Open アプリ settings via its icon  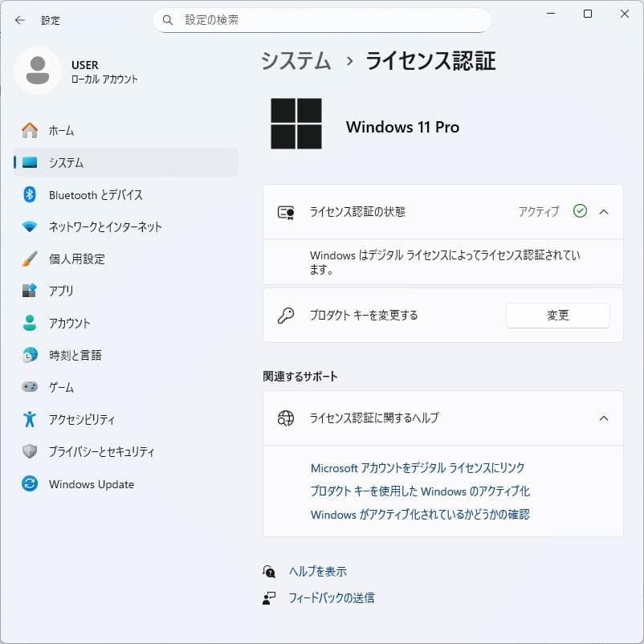pyautogui.click(x=30, y=291)
